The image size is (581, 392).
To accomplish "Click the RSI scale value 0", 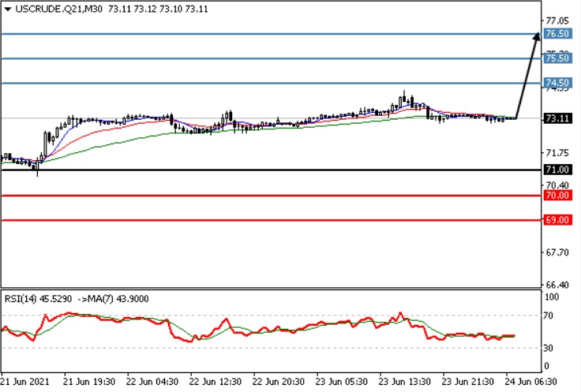I will coord(545,366).
